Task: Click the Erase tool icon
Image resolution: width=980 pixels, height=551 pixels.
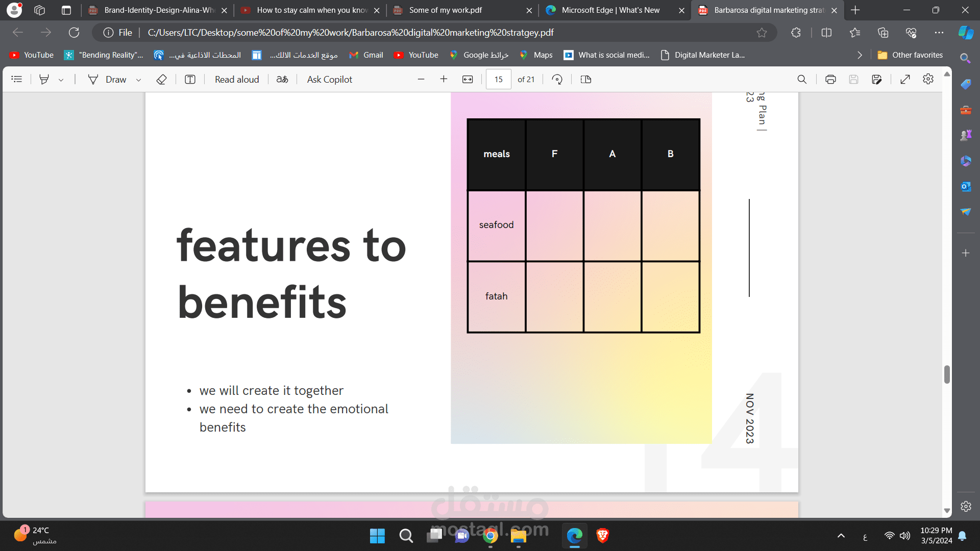Action: coord(161,79)
